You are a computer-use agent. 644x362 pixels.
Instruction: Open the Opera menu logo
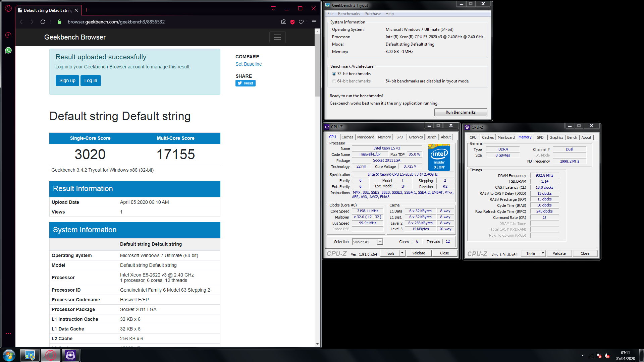pyautogui.click(x=8, y=9)
